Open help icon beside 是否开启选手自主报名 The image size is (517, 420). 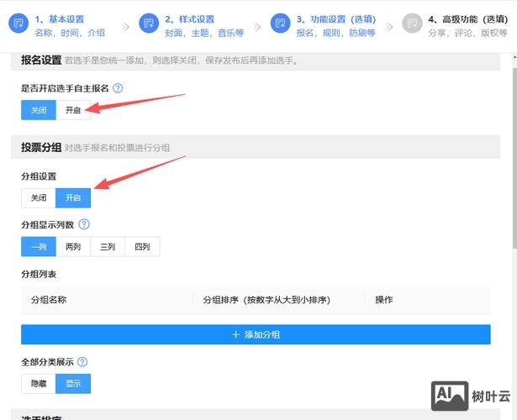click(118, 88)
